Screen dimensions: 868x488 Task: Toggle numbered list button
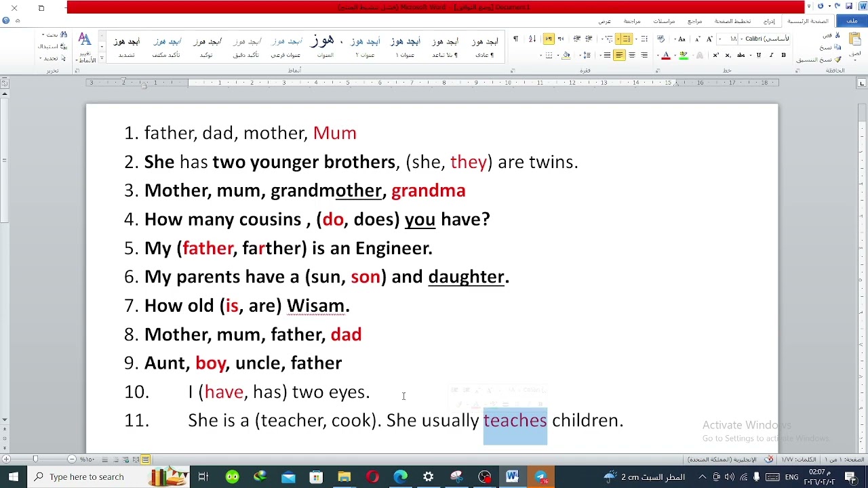[627, 39]
